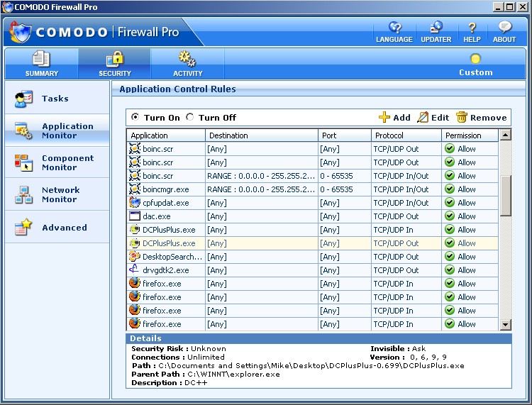
Task: Click the boincmgr.exe application icon
Action: point(135,189)
